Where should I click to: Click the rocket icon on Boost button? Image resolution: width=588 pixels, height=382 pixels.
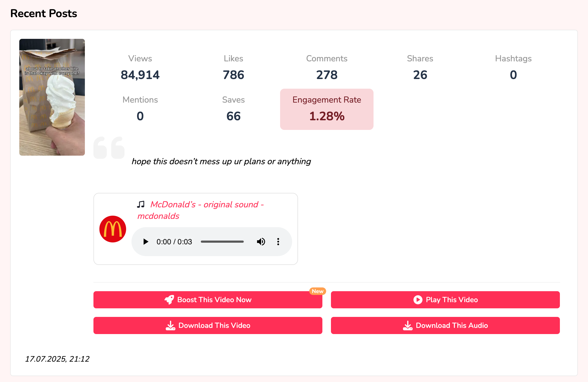pos(169,300)
